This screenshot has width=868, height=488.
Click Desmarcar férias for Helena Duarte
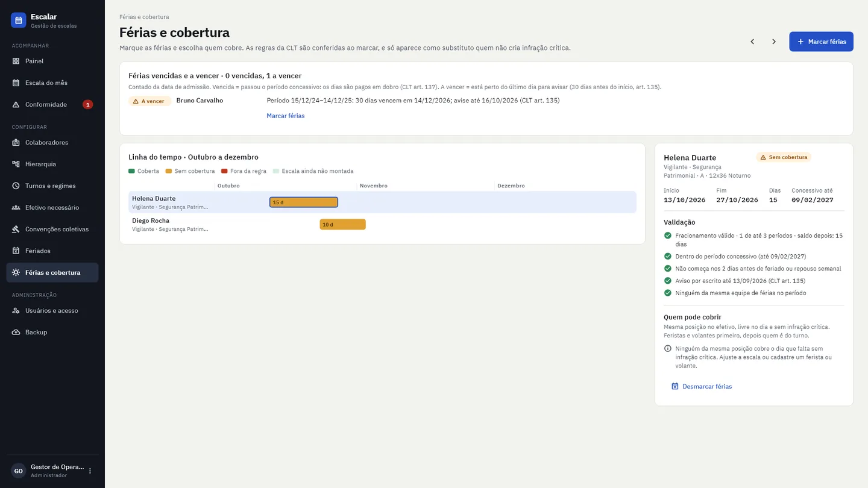click(702, 386)
